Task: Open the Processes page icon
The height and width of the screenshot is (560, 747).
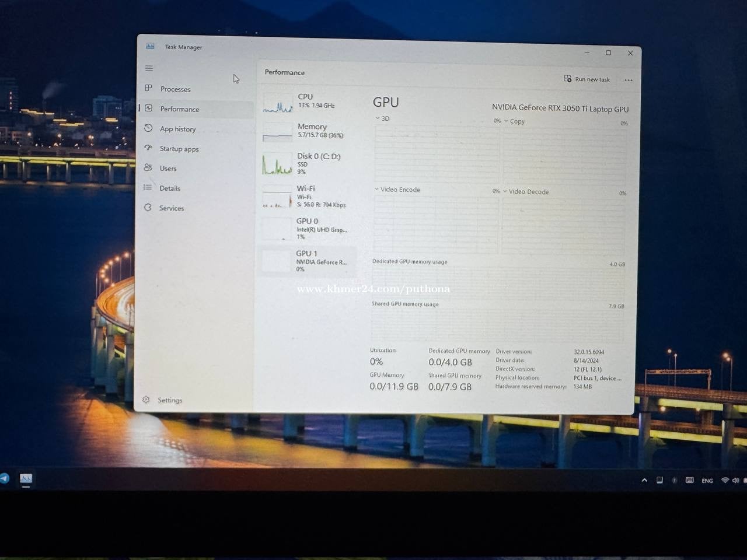Action: [148, 88]
